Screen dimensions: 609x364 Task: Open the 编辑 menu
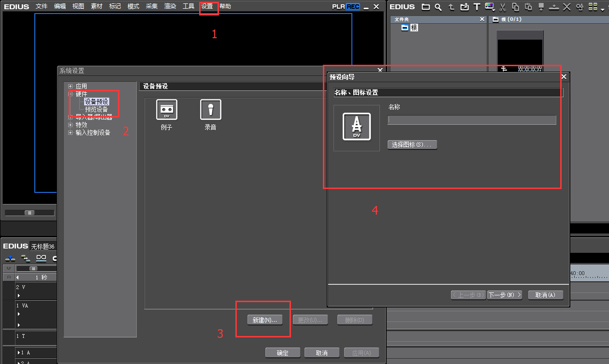pyautogui.click(x=60, y=6)
